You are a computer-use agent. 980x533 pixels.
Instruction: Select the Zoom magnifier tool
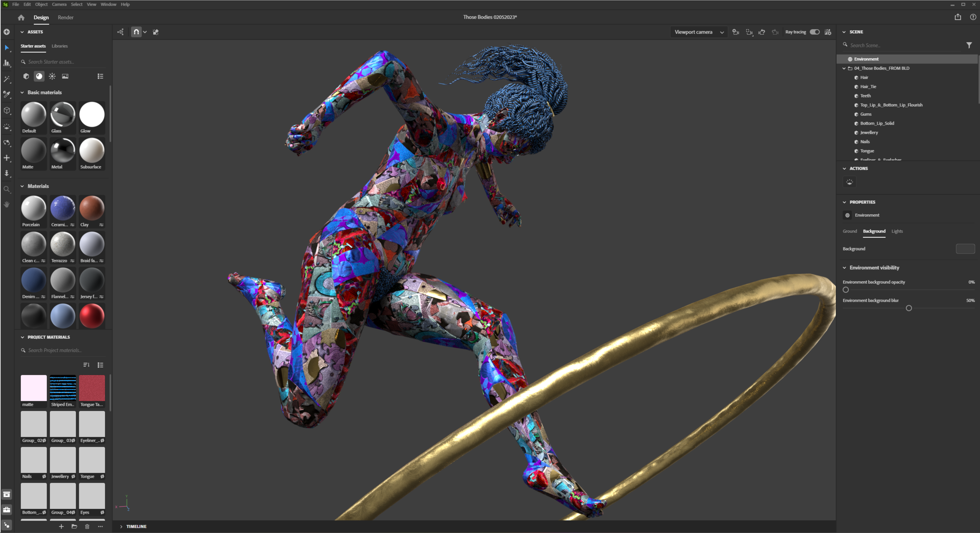pos(7,189)
